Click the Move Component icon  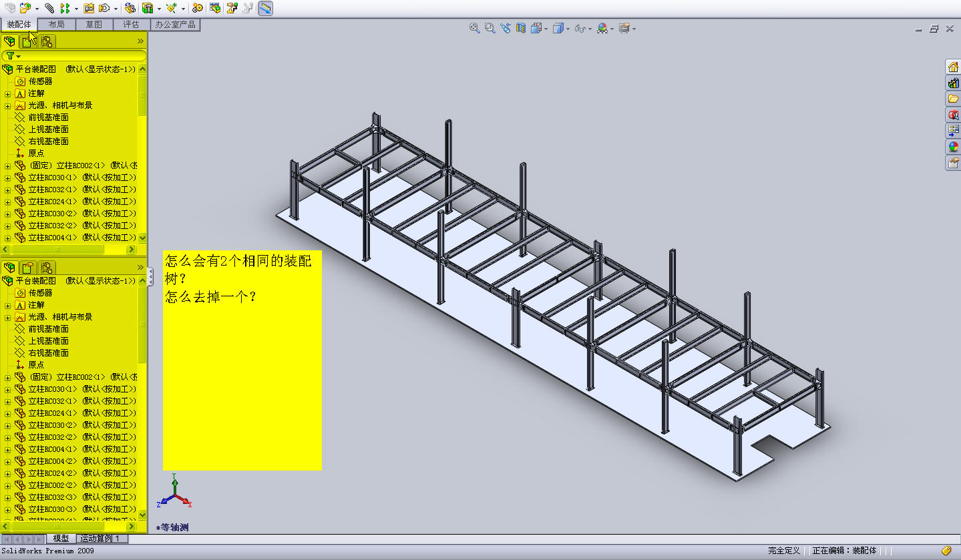coord(104,8)
